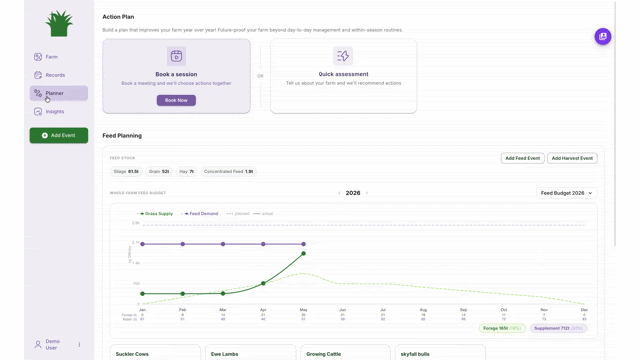Select the Silage feed stock chip

click(126, 171)
